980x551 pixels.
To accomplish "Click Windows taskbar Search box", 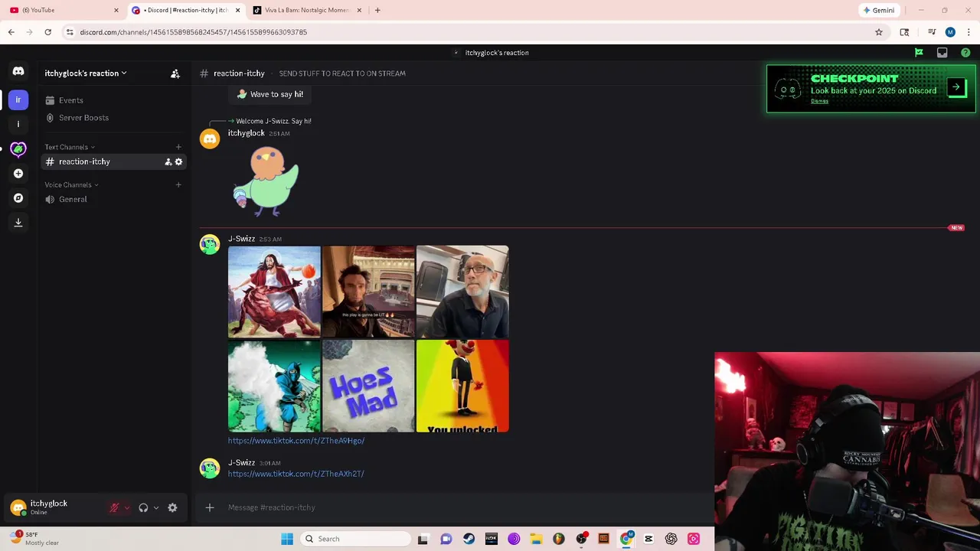I will (x=355, y=539).
